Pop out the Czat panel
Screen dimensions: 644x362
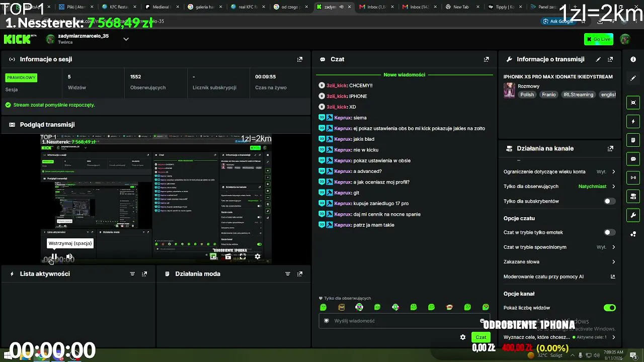pyautogui.click(x=486, y=59)
